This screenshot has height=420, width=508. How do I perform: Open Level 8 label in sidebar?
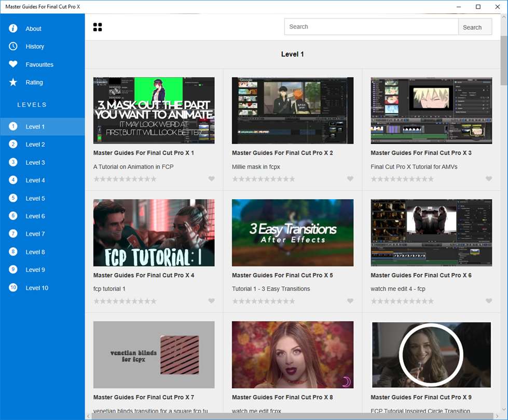[35, 252]
